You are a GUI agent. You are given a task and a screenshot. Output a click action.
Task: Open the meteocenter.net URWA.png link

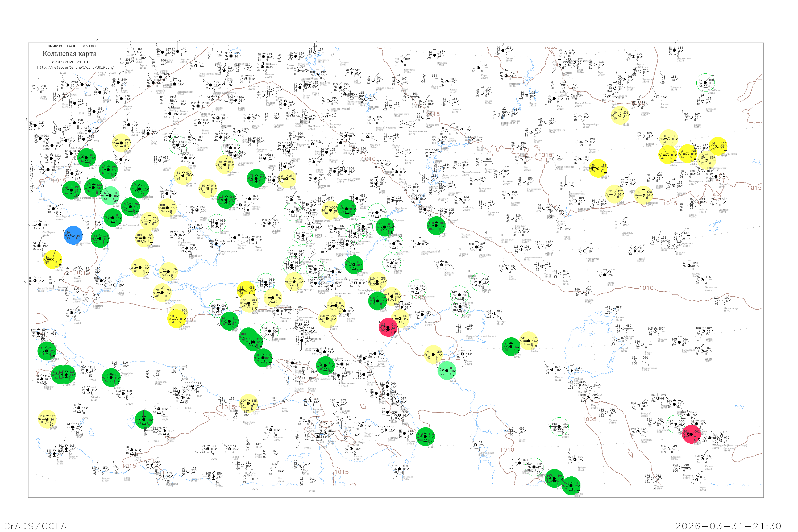[75, 67]
